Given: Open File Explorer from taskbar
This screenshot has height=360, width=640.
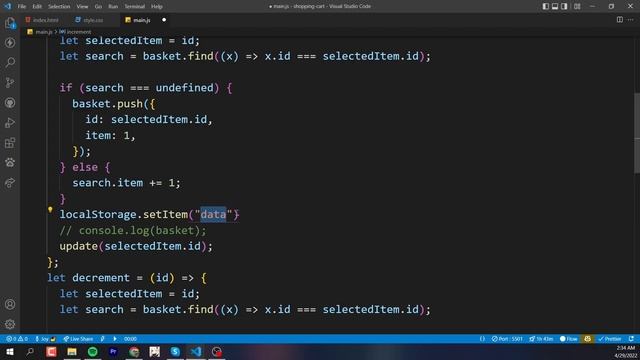Looking at the screenshot, I should [72, 351].
